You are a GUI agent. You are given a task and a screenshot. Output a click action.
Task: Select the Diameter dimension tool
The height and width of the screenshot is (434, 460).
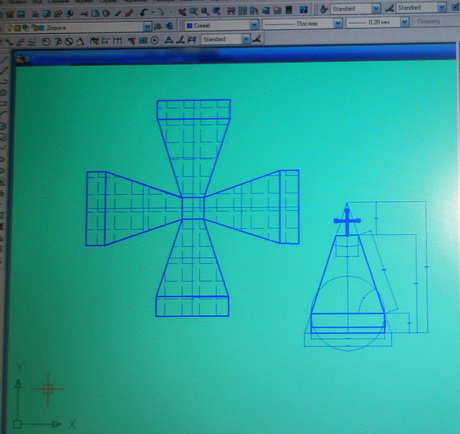[69, 42]
